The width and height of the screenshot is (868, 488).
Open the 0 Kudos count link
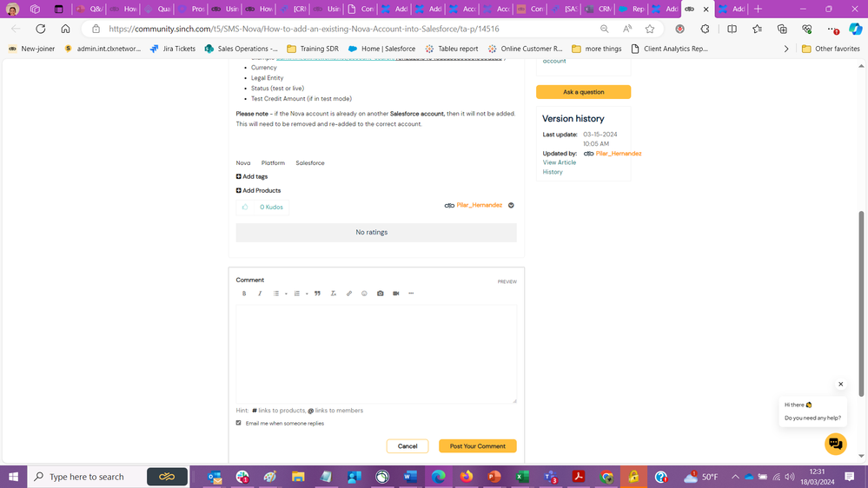(271, 207)
